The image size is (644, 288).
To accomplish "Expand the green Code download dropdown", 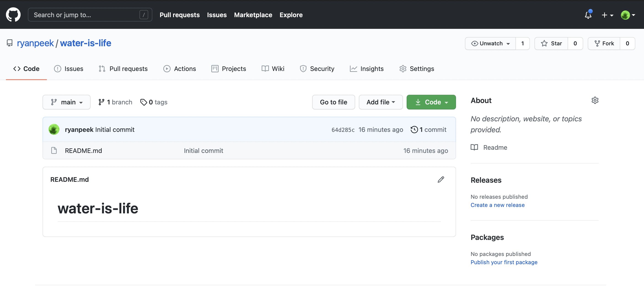I will click(431, 102).
